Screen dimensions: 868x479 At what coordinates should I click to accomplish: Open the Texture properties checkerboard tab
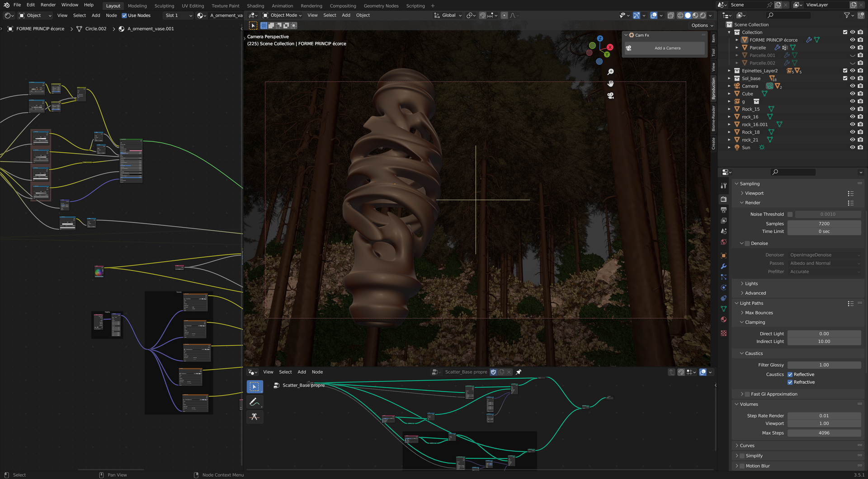(x=723, y=333)
